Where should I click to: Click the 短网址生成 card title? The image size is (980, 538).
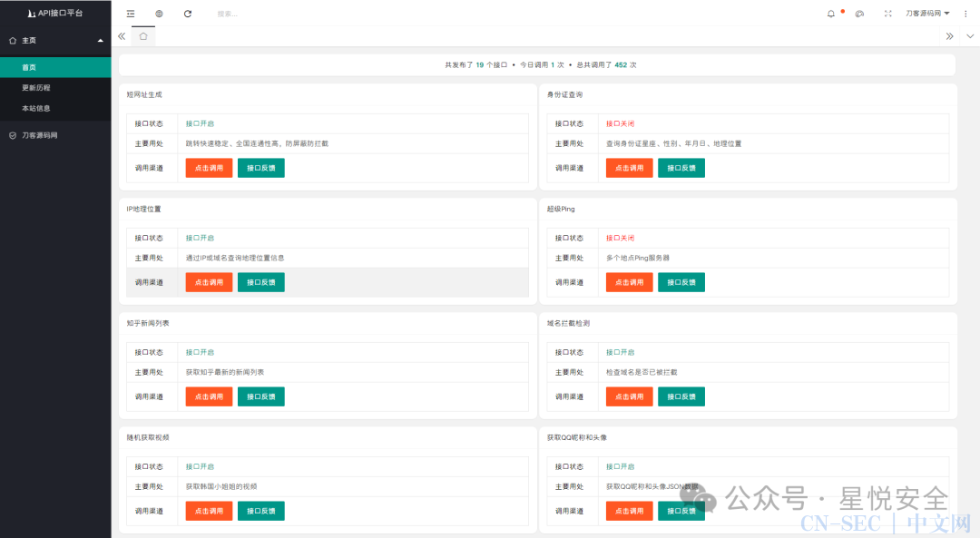[144, 95]
